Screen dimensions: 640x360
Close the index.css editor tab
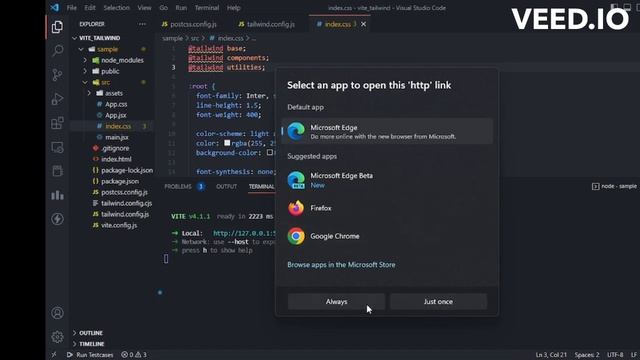[363, 24]
